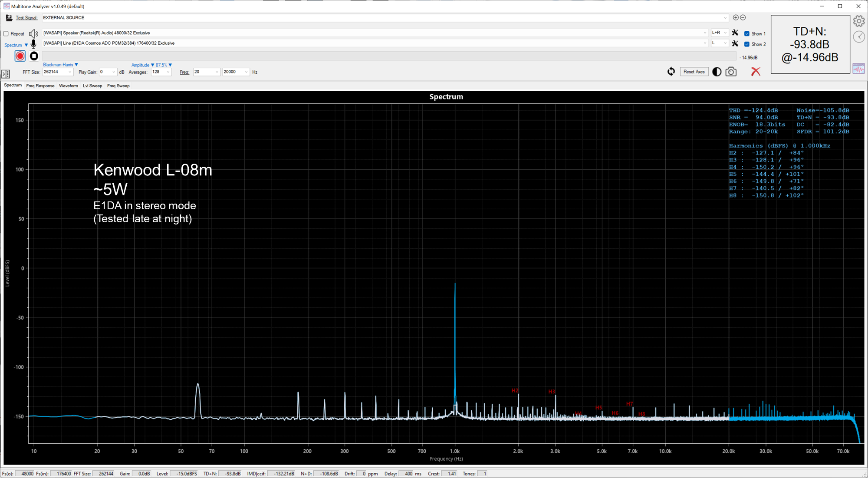Image resolution: width=868 pixels, height=478 pixels.
Task: Open the WASAPI Speaker output device dropdown
Action: tap(375, 33)
